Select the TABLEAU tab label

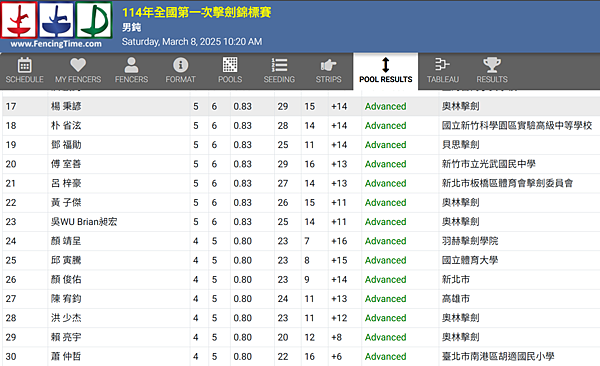(x=443, y=79)
